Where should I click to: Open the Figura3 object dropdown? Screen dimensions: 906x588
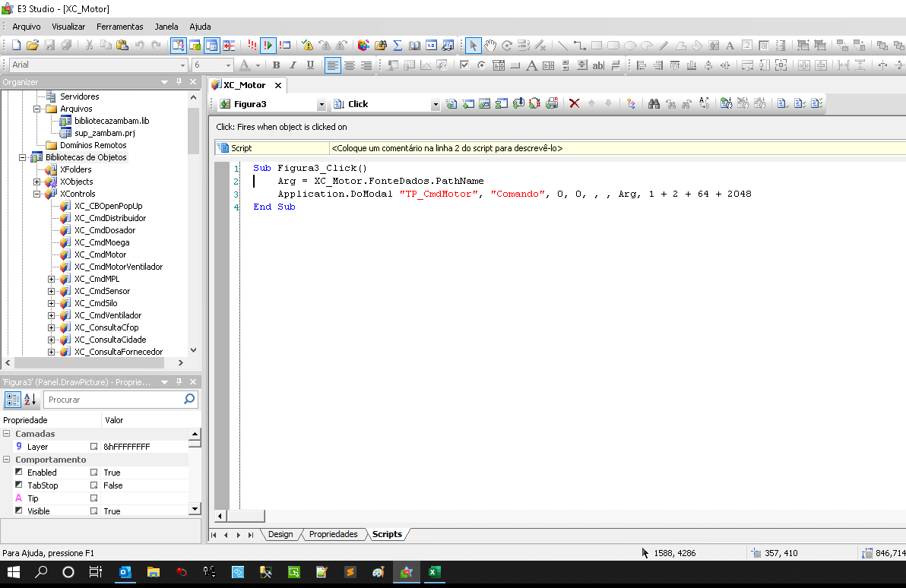[322, 105]
